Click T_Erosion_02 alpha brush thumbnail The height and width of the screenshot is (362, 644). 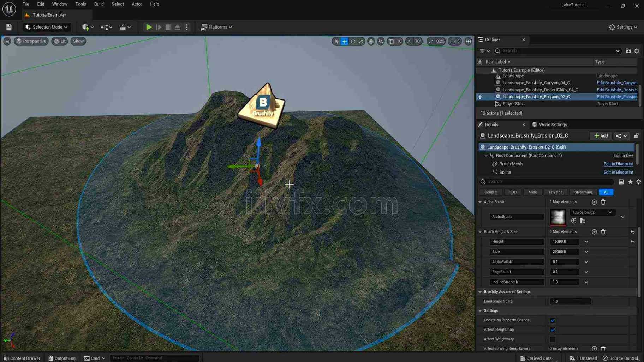pyautogui.click(x=558, y=217)
